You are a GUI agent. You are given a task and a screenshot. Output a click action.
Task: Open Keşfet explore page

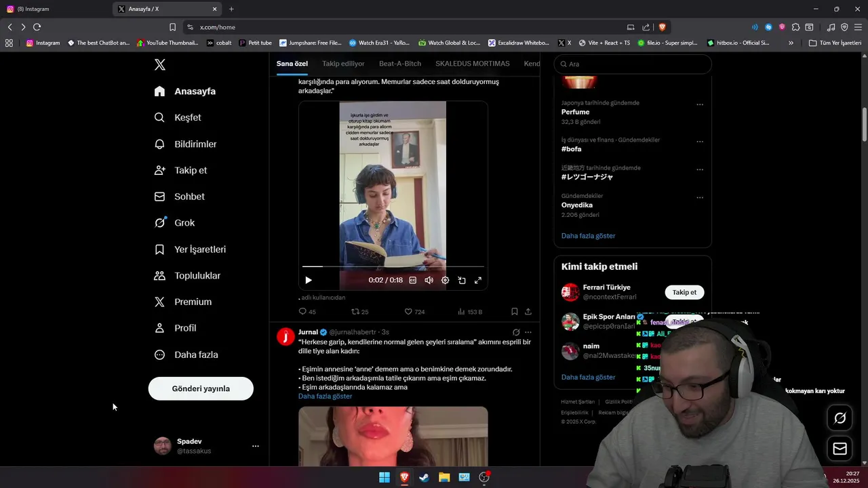coord(178,117)
